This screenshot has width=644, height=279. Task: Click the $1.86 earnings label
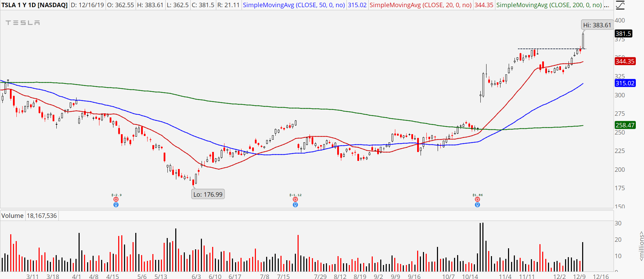click(x=478, y=195)
